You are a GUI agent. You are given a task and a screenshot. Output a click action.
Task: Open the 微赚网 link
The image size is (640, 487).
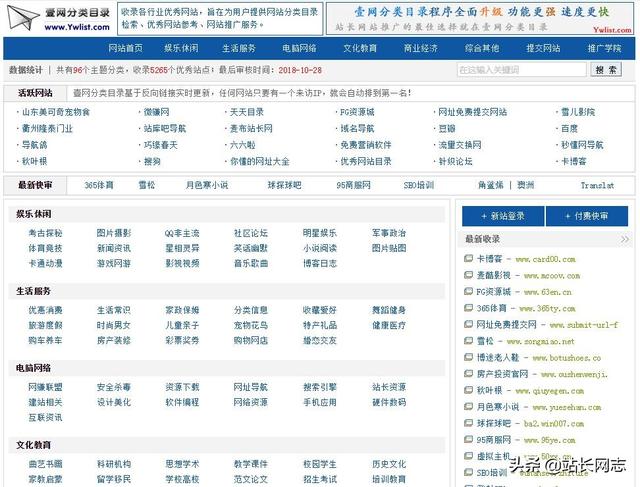coord(156,112)
